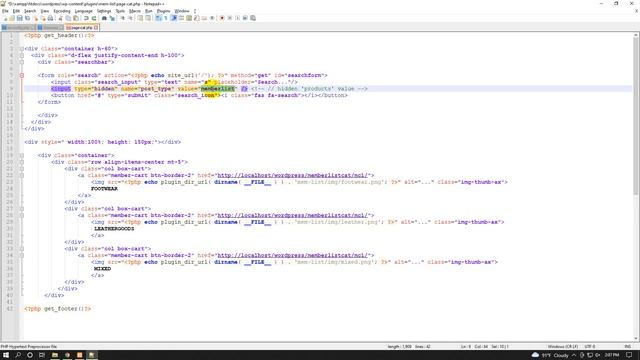Open the Replace dialog toolbar icon
Viewport: 640px width, 360px height.
(x=112, y=18)
